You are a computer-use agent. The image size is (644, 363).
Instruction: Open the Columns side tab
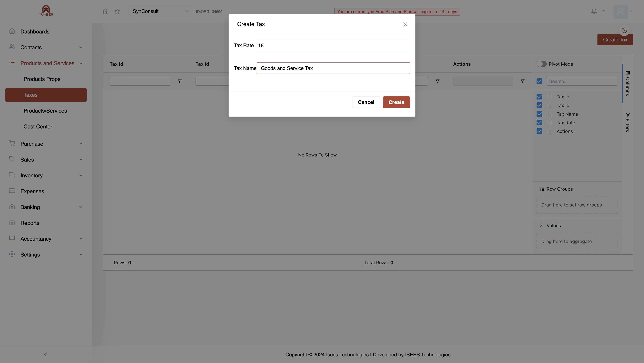pyautogui.click(x=627, y=83)
